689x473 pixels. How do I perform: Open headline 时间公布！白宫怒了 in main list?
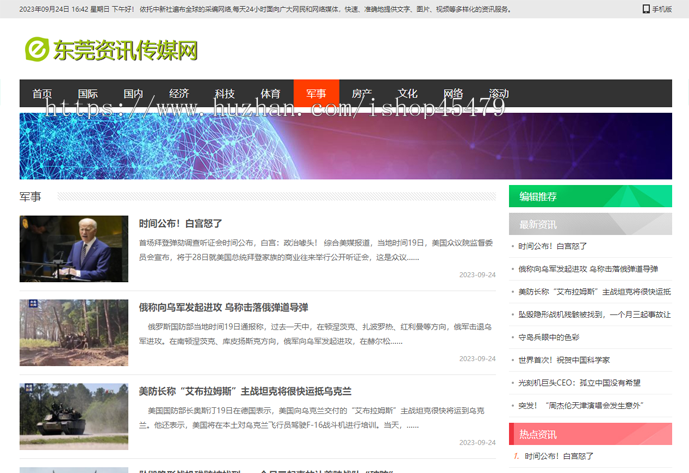pyautogui.click(x=181, y=224)
